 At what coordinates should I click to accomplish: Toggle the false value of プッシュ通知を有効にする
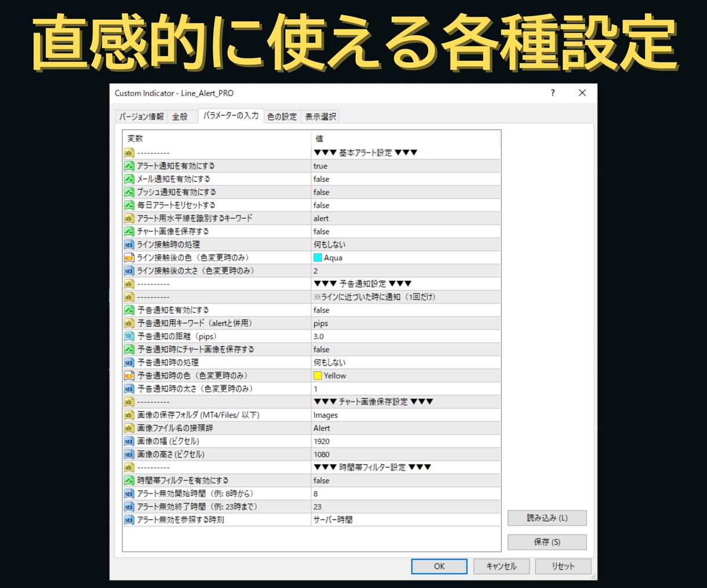coord(406,192)
